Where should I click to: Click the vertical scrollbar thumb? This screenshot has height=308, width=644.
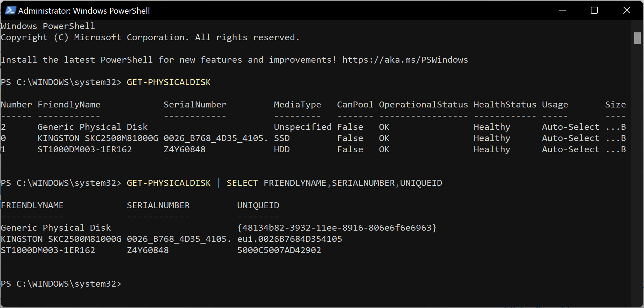click(637, 38)
